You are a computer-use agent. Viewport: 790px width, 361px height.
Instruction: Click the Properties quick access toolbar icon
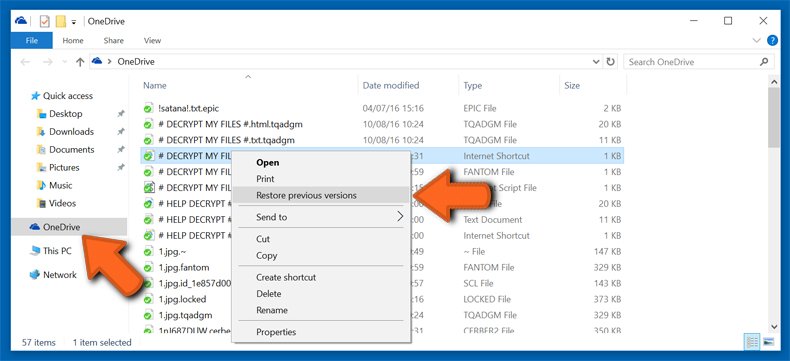coord(45,21)
